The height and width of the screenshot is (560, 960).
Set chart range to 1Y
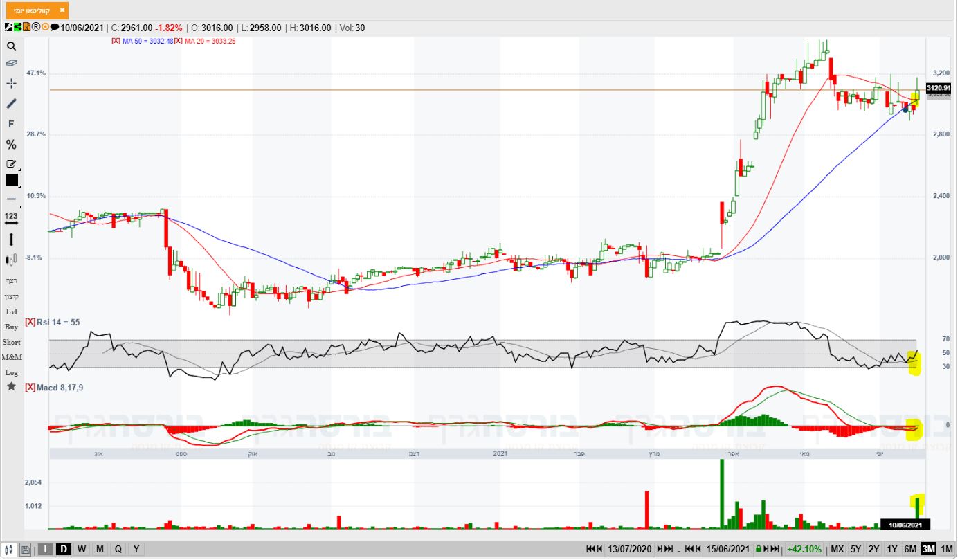[892, 549]
